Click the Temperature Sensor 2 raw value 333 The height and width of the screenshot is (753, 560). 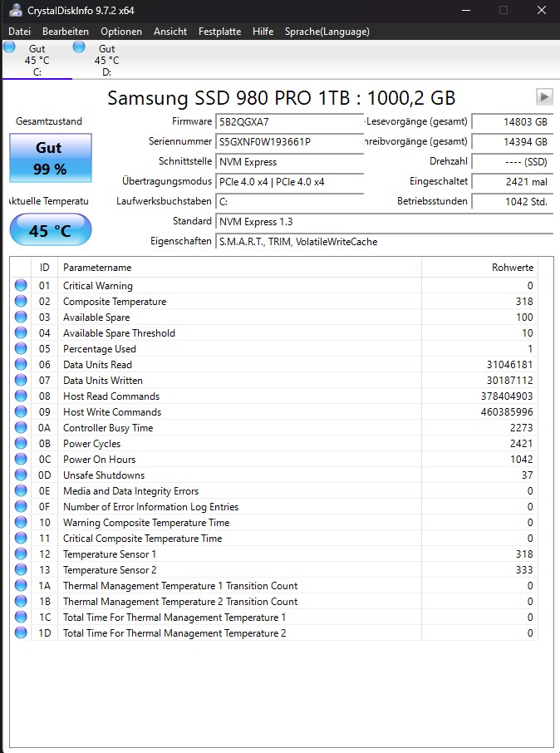524,569
